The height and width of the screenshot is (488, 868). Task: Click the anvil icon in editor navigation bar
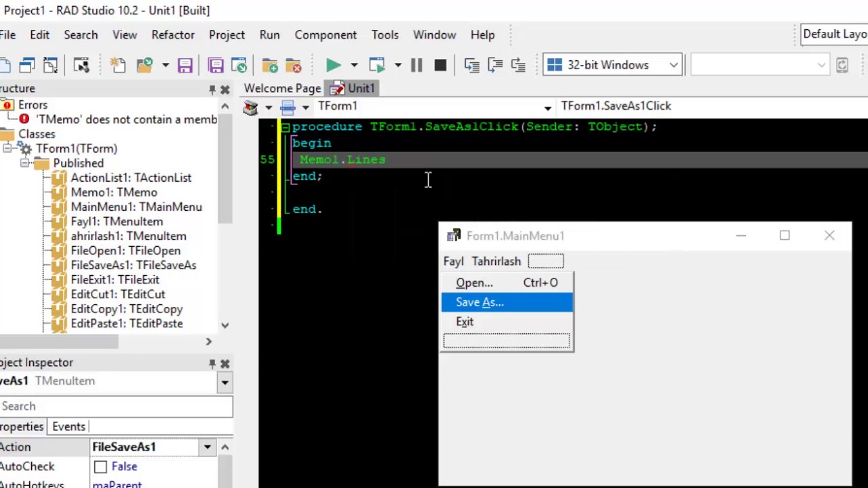point(251,107)
